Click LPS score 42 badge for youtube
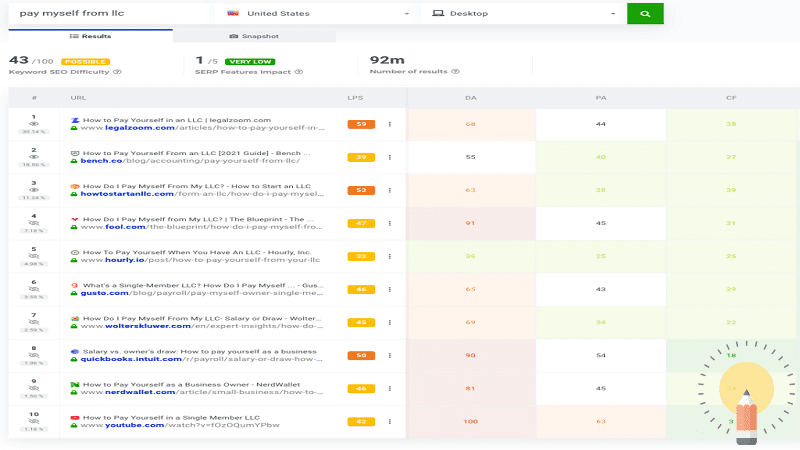This screenshot has width=800, height=450. tap(361, 421)
